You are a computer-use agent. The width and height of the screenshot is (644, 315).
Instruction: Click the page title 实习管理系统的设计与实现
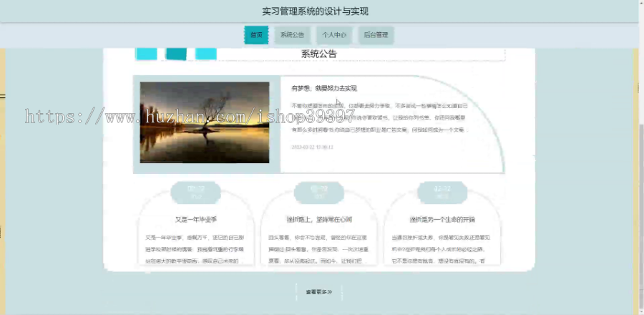pos(315,11)
